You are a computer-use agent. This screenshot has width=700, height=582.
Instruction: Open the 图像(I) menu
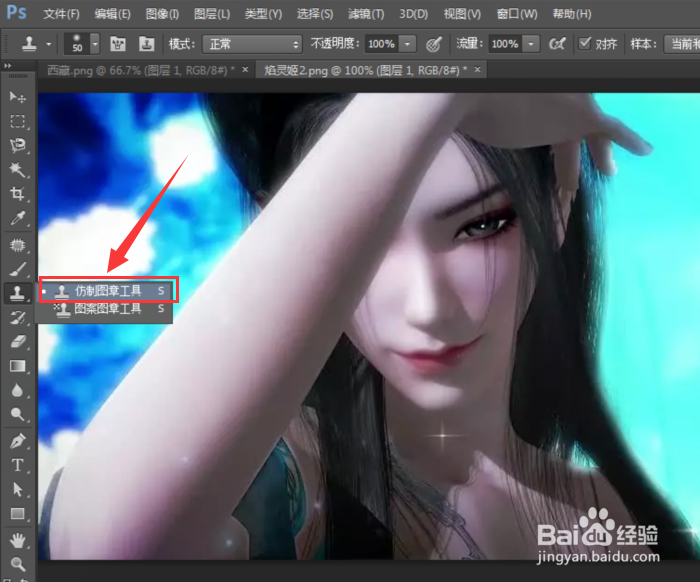pos(162,14)
